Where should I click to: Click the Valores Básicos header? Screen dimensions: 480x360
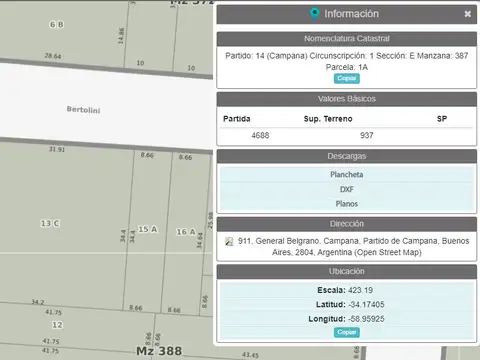tap(347, 99)
